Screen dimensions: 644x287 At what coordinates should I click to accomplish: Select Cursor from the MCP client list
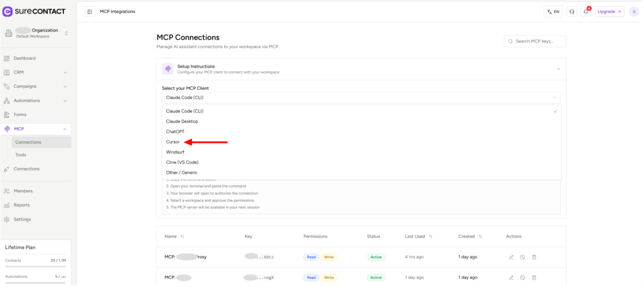click(173, 142)
